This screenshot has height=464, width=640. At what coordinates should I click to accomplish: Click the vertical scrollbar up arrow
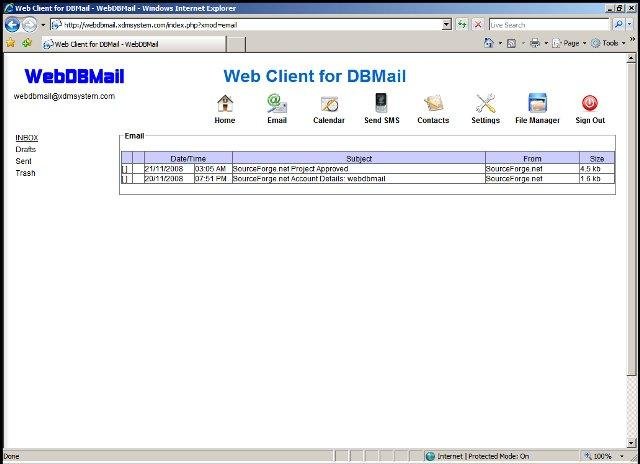(631, 58)
